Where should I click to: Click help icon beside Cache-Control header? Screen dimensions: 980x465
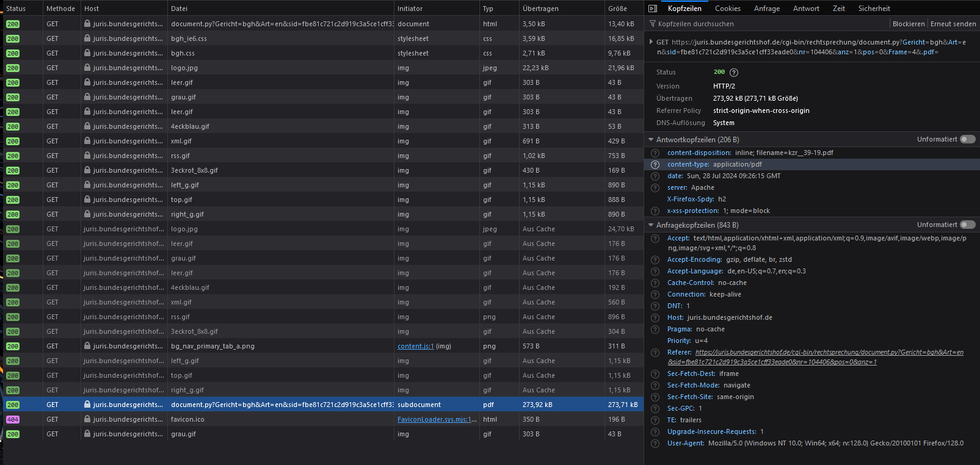coord(655,283)
